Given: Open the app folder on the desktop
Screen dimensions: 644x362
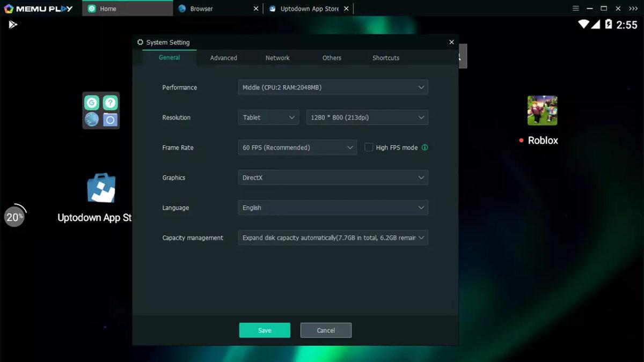Looking at the screenshot, I should [x=100, y=110].
